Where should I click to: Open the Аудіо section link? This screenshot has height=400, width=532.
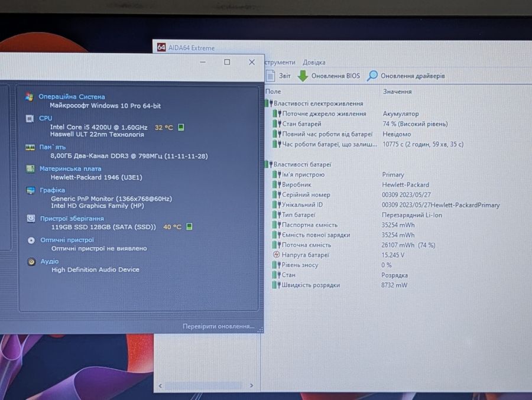point(50,261)
